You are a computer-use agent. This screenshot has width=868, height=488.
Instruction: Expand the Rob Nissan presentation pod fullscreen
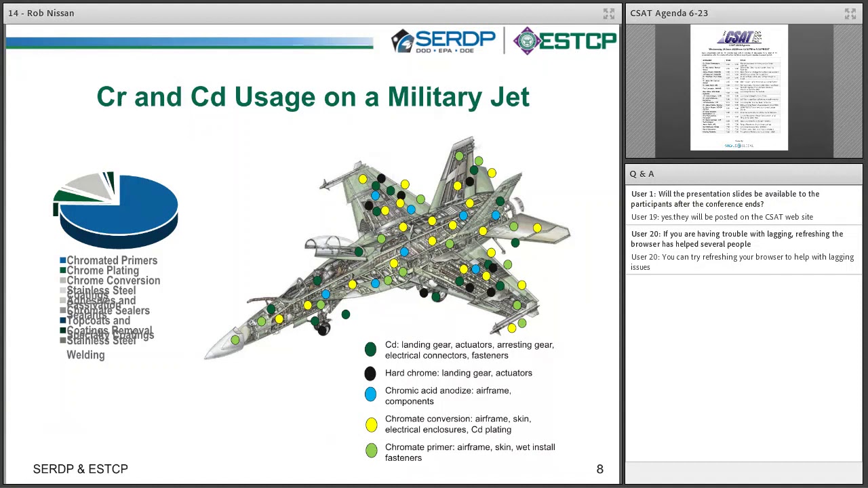tap(608, 14)
